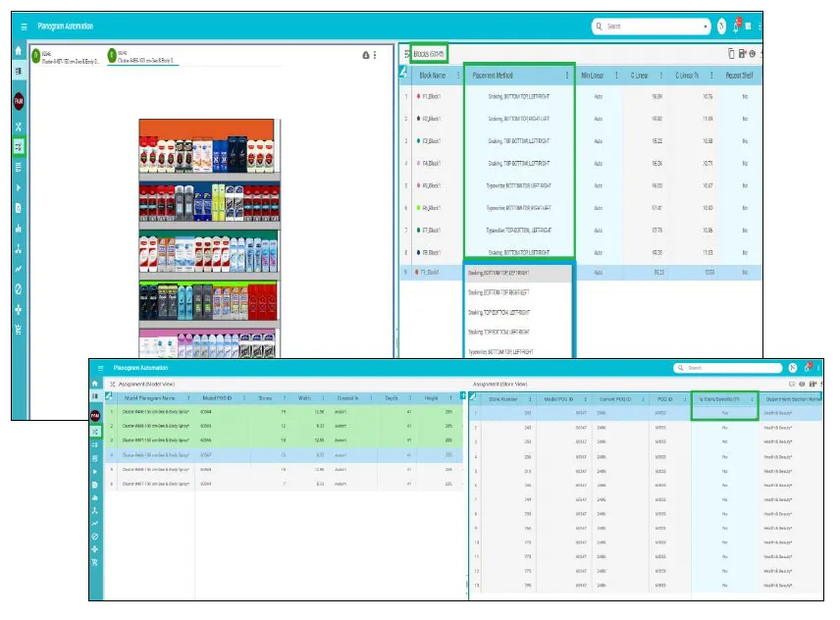Open Min Linear column options menu
This screenshot has height=620, width=840.
pos(616,76)
